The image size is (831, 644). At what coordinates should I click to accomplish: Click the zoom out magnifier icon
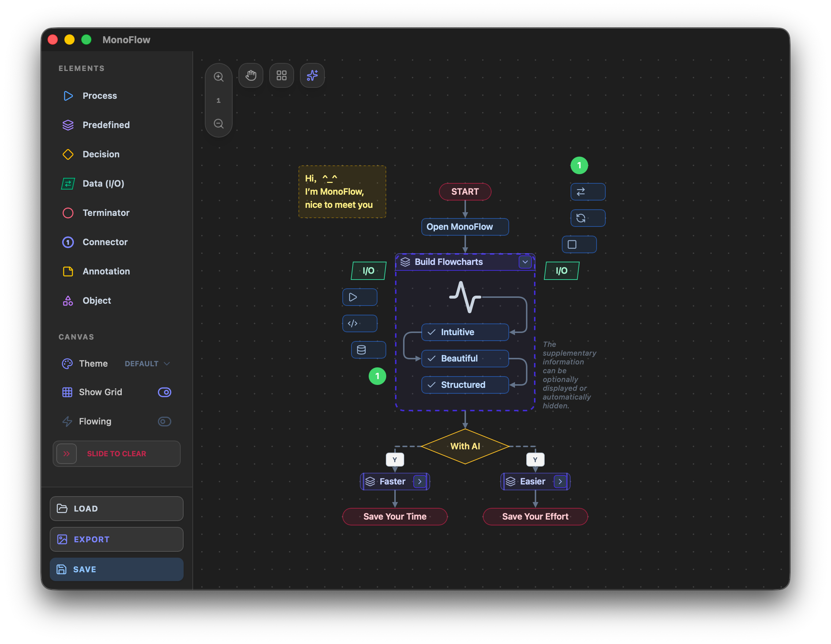point(218,124)
